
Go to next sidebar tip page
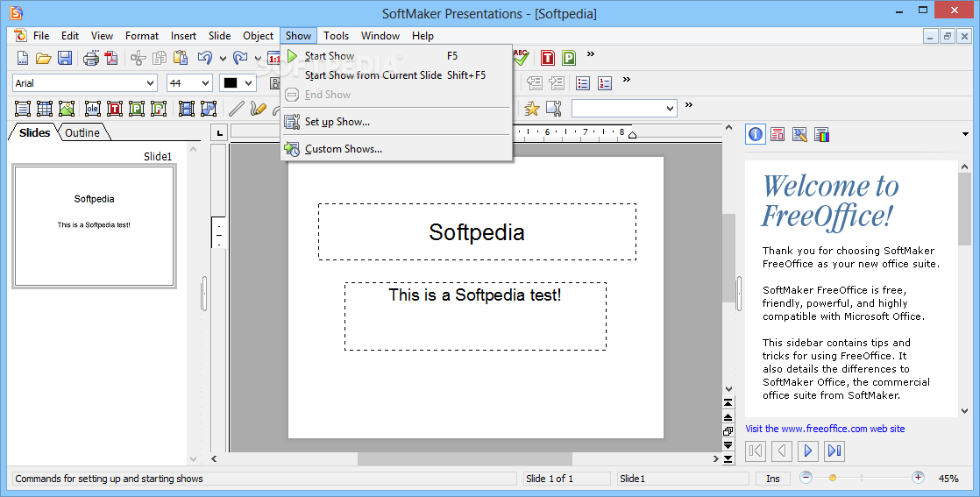pos(807,451)
